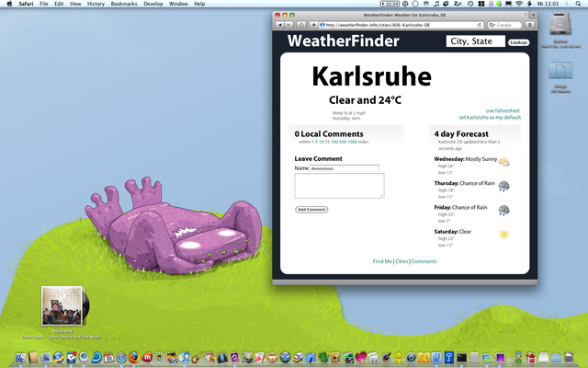
Task: Open the bookmarks menu button beside search
Action: pyautogui.click(x=529, y=25)
